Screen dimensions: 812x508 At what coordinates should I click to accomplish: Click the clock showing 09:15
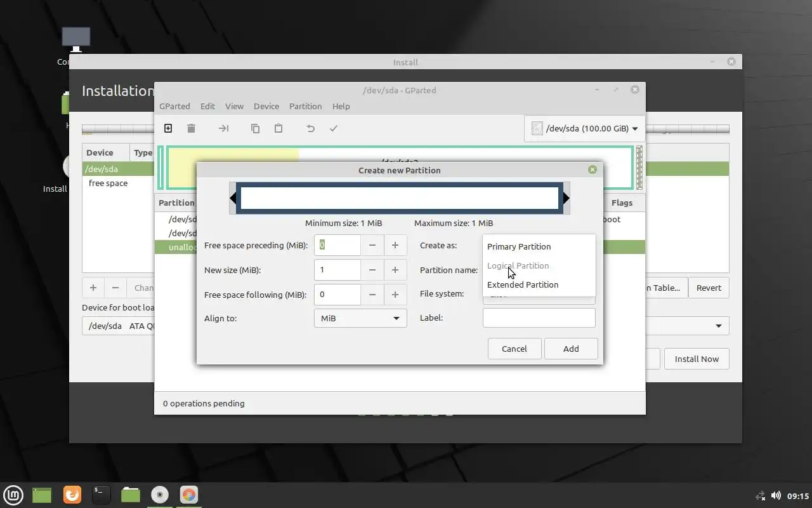pos(798,496)
